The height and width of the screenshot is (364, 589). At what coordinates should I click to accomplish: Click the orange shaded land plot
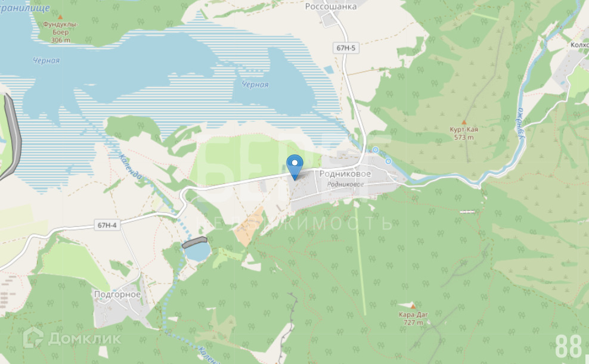click(249, 226)
